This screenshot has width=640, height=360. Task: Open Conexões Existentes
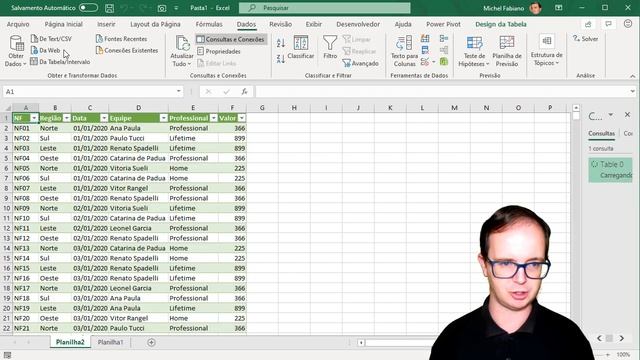click(x=127, y=50)
